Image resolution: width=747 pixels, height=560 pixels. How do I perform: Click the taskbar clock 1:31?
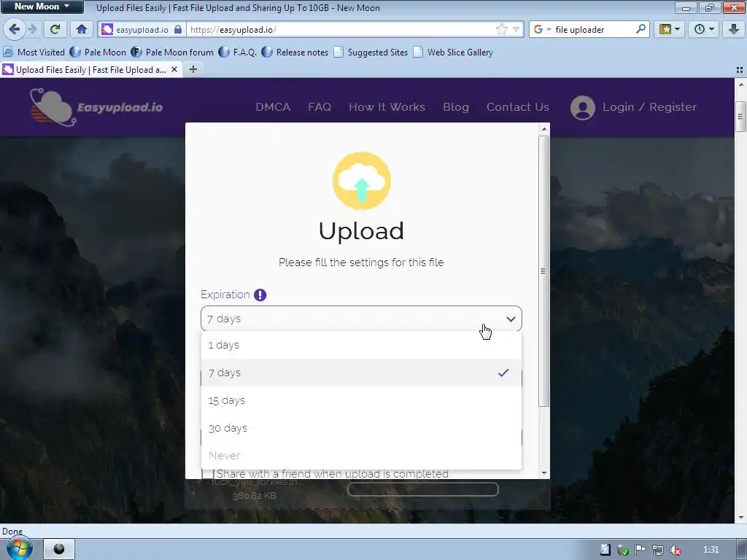click(711, 550)
